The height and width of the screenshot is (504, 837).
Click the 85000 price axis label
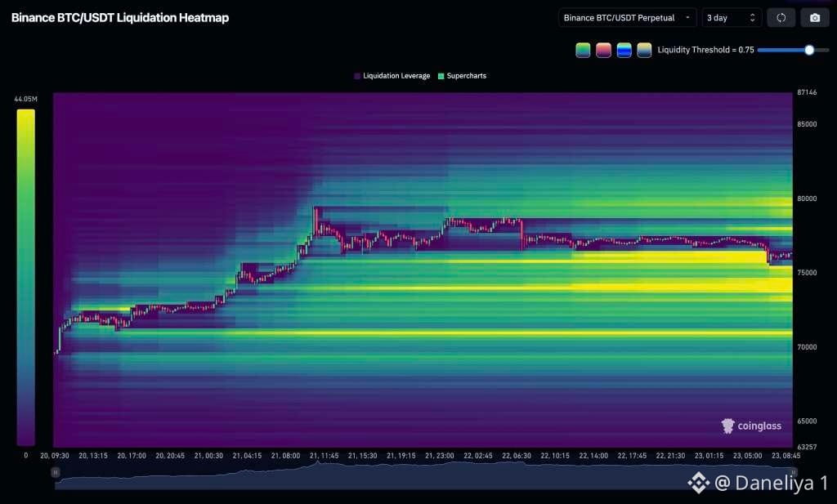(x=807, y=124)
